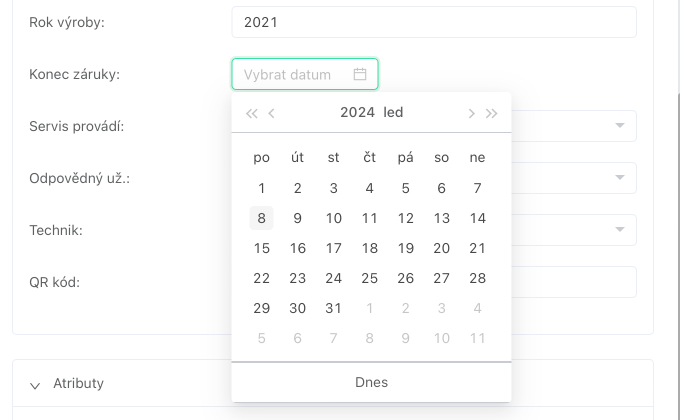Go to previous month in calendar

272,113
